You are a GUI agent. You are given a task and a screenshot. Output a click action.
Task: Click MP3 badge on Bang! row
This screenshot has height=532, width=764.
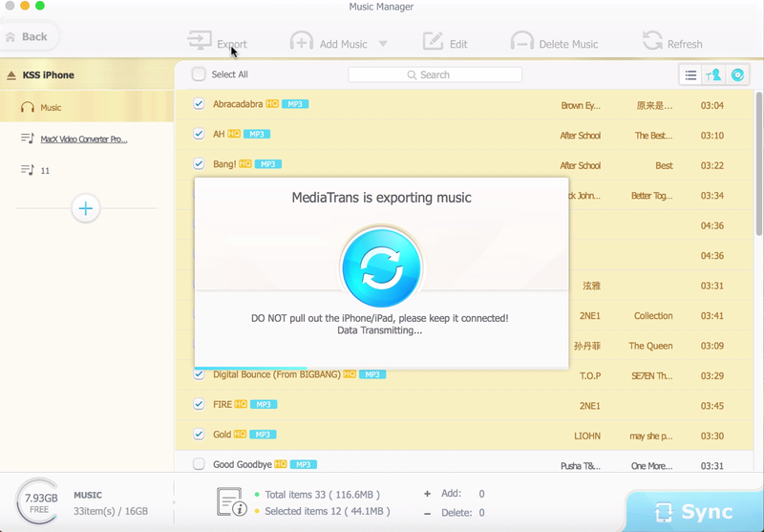268,164
